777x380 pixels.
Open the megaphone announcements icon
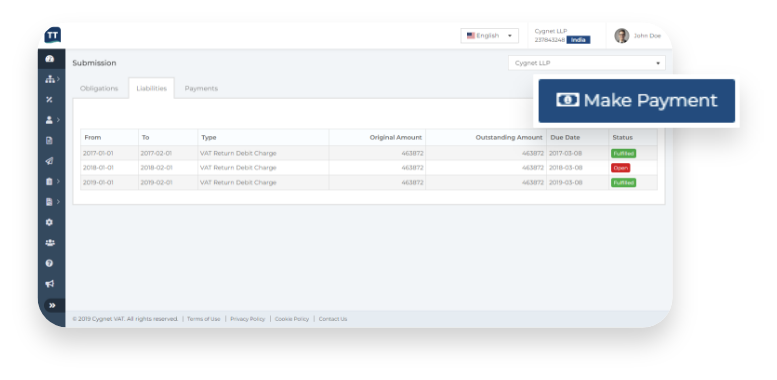coord(50,284)
